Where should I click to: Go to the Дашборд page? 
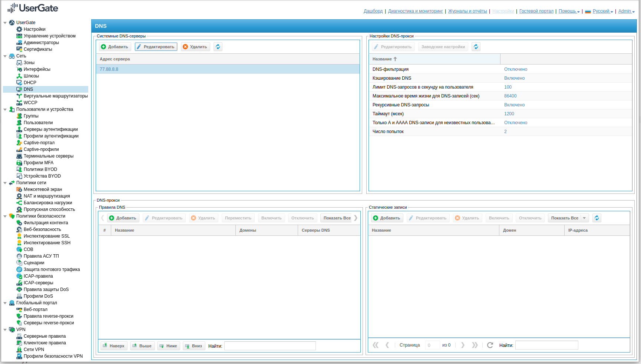[x=373, y=11]
